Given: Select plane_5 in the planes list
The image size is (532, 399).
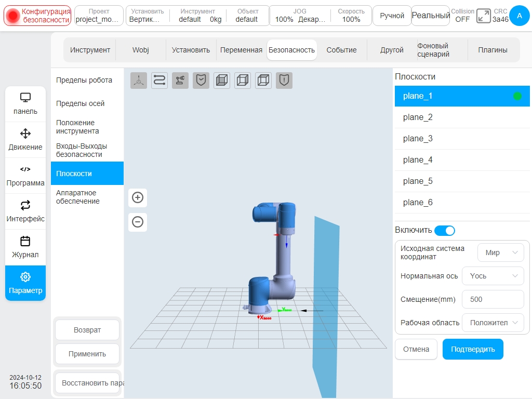Looking at the screenshot, I should [462, 181].
